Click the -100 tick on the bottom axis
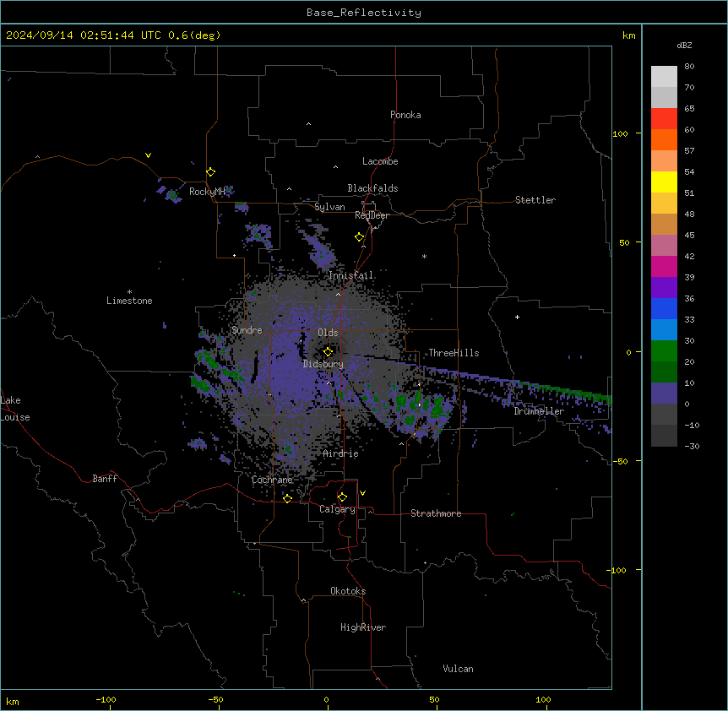Viewport: 728px width, 711px height. coord(106,699)
